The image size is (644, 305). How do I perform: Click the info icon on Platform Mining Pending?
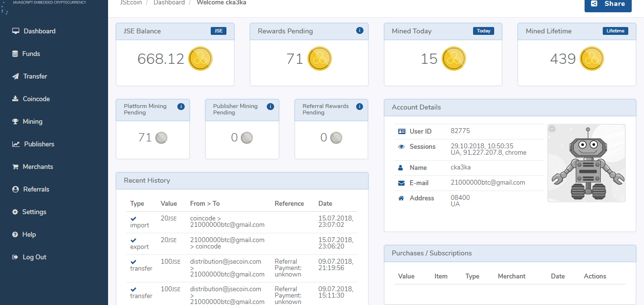point(181,106)
